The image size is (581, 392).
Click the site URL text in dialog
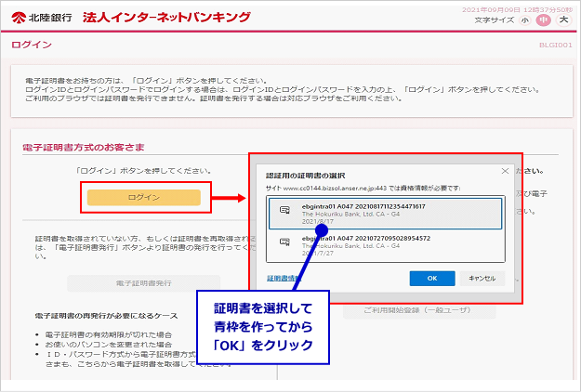pyautogui.click(x=363, y=188)
